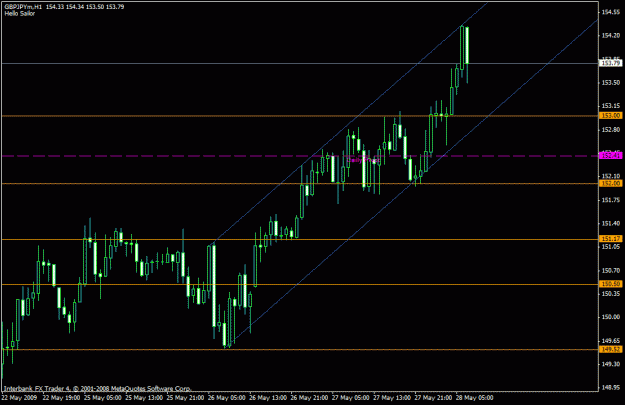This screenshot has width=625, height=405.
Task: Click the orange 153.00 price label
Action: click(x=611, y=116)
